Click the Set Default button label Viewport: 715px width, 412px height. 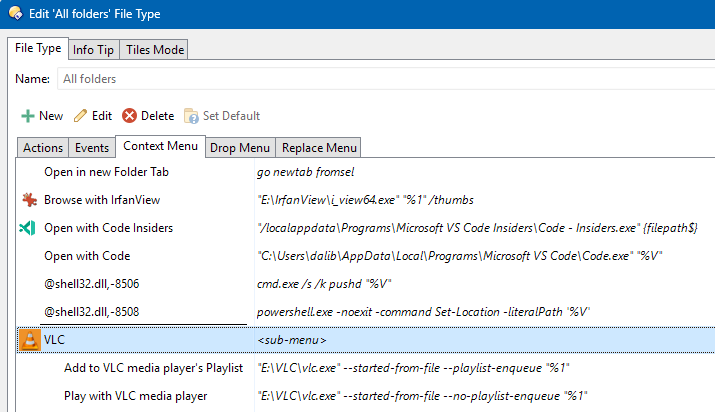(x=231, y=116)
